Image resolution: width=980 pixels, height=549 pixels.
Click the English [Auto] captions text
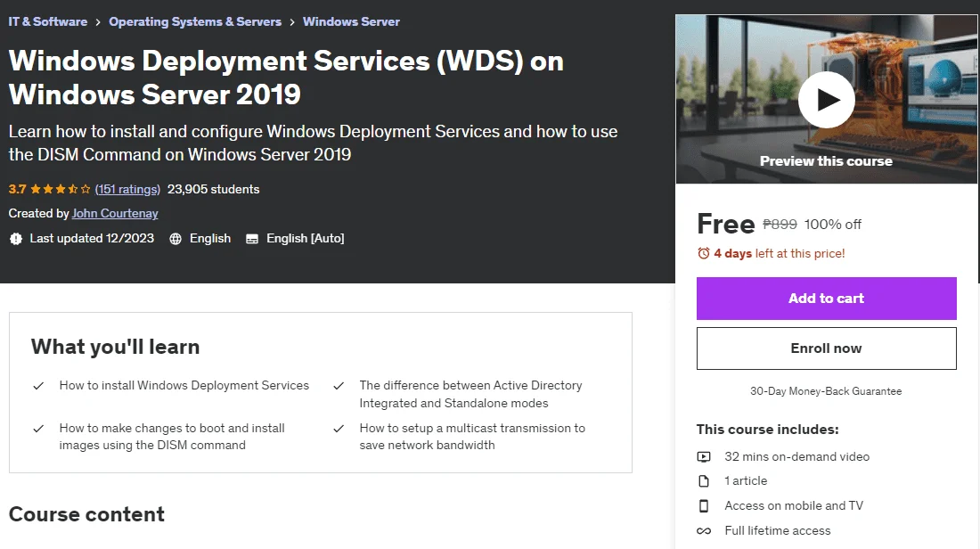pyautogui.click(x=305, y=238)
